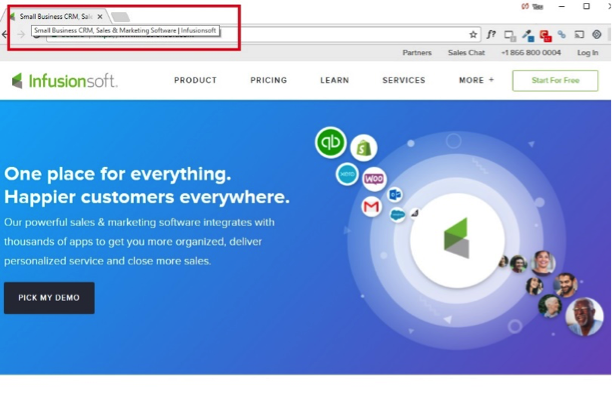Viewport: 612px width, 401px height.
Task: Click the browser forward arrow
Action: tap(21, 35)
